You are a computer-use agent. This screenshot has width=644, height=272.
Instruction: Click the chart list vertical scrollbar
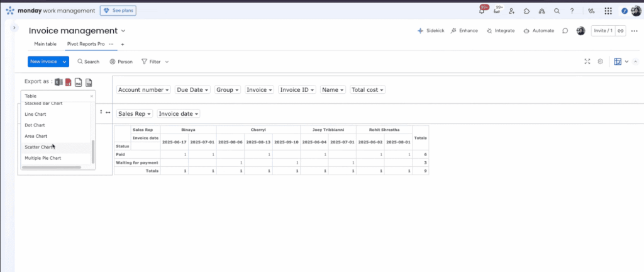93,152
